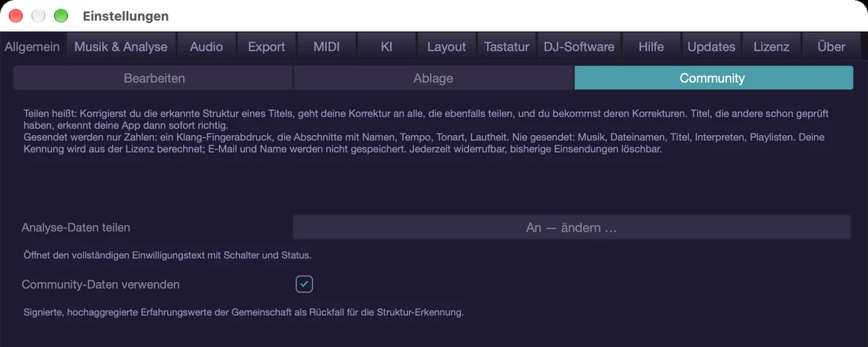Viewport: 868px width, 347px height.
Task: Open the Tastatur settings tab
Action: pyautogui.click(x=506, y=46)
